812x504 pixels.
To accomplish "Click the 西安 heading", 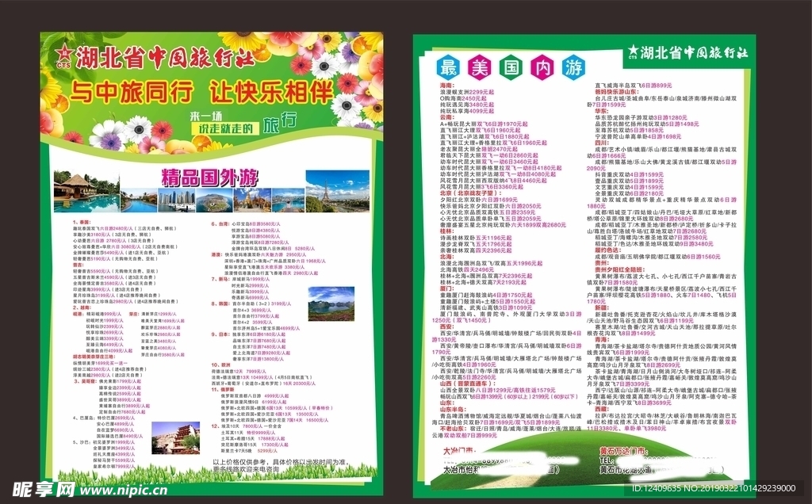I will [x=446, y=326].
